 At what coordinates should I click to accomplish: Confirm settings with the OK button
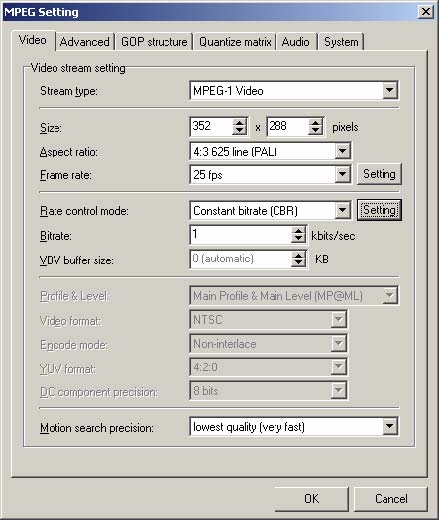coord(311,499)
